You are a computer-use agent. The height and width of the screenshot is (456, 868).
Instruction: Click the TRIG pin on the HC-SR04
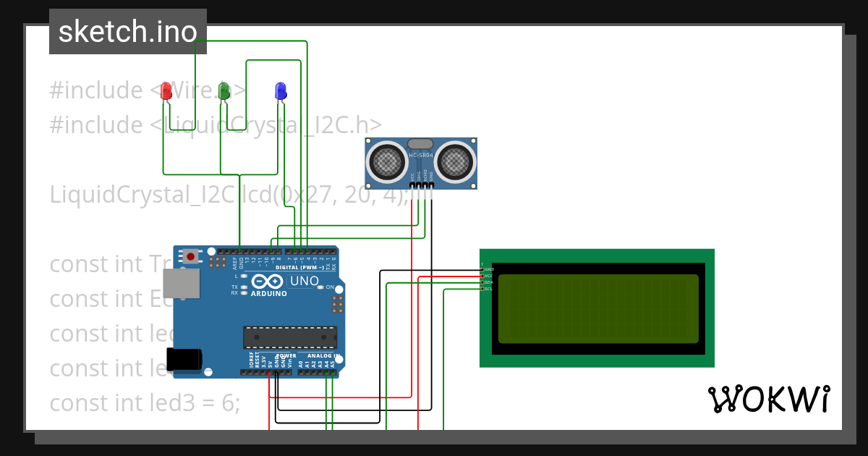pos(418,185)
